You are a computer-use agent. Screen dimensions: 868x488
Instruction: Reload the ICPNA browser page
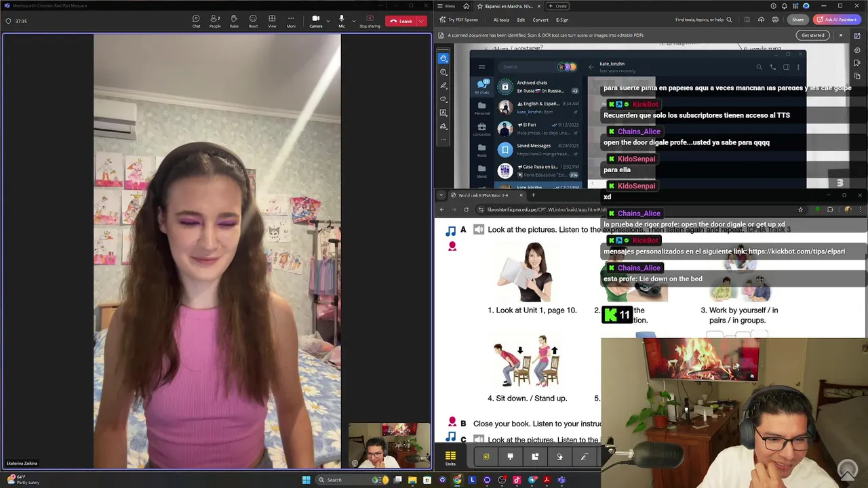coord(466,209)
